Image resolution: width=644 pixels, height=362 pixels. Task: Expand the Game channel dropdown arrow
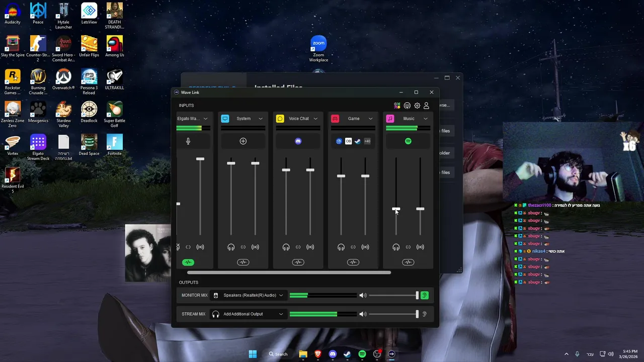(x=370, y=119)
